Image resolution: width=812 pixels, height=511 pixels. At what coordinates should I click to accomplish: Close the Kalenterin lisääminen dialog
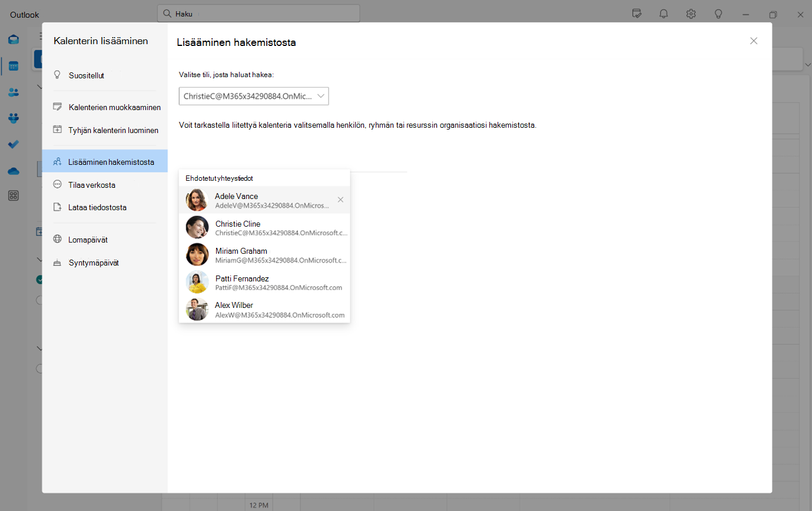(x=754, y=41)
